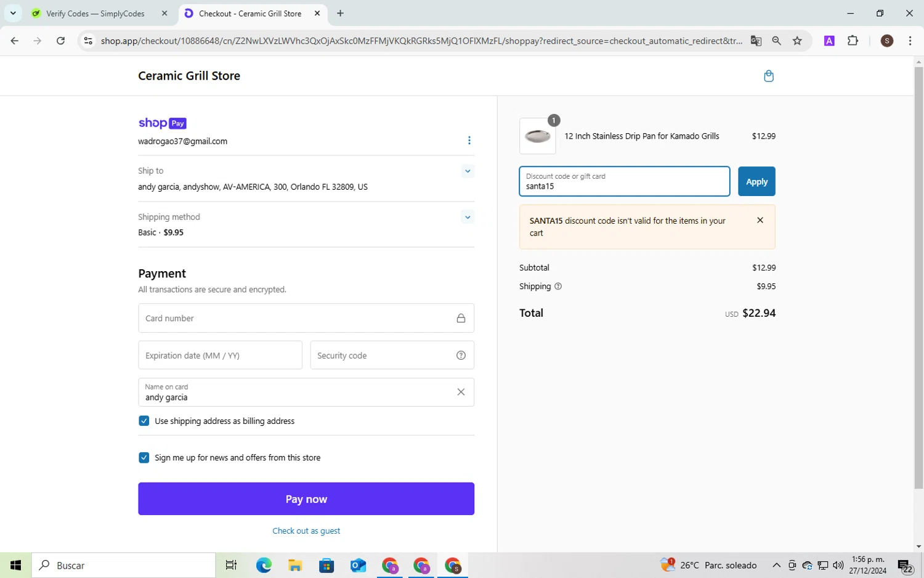Click the email wadrogao37@gmail.com
Screen dimensions: 924x578
click(182, 141)
